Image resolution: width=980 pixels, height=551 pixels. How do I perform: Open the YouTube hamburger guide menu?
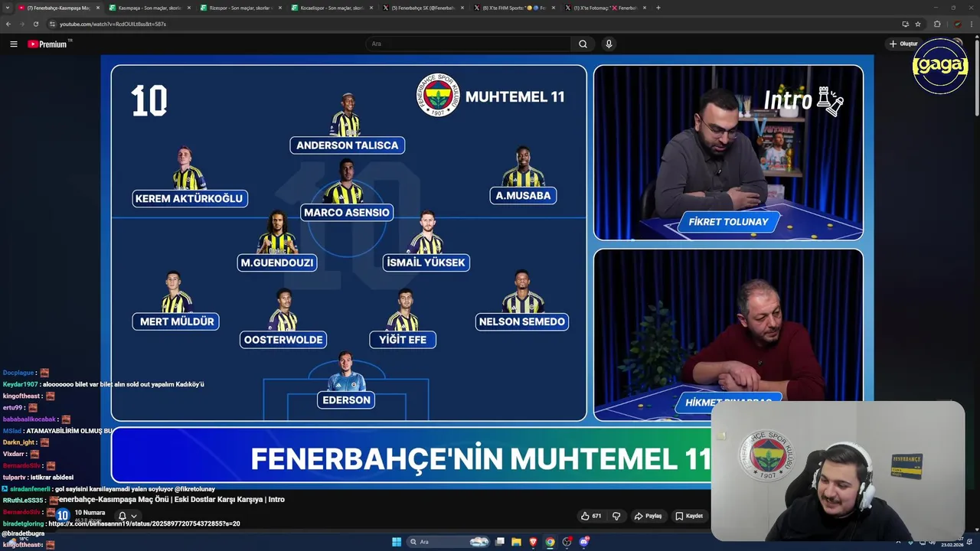(13, 44)
